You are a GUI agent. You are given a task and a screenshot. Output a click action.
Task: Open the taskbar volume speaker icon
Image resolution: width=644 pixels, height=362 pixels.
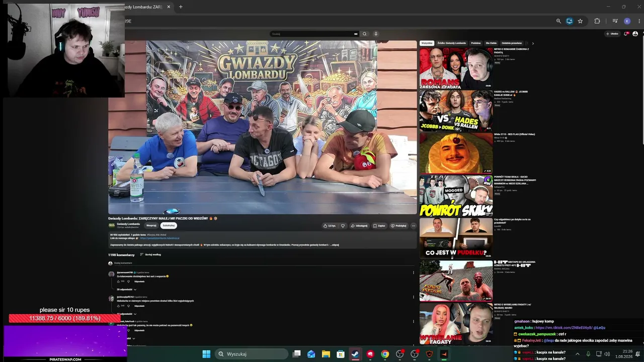607,354
